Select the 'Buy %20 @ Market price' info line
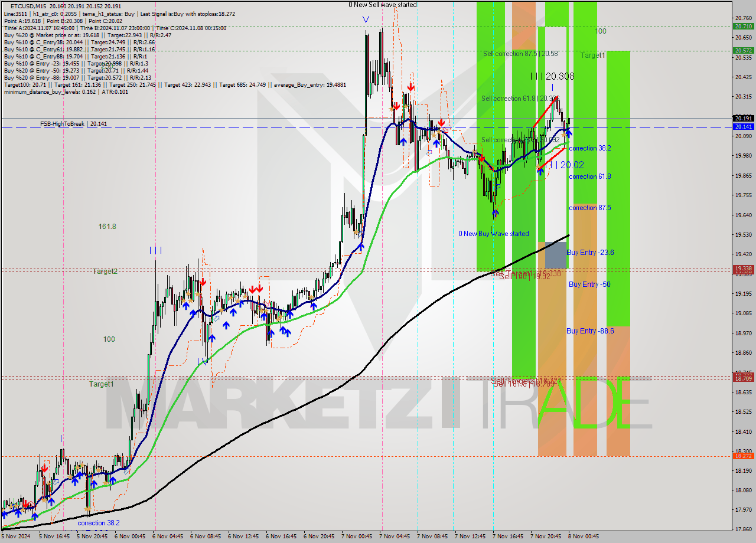Viewport: 756px width, 543px height. click(87, 35)
